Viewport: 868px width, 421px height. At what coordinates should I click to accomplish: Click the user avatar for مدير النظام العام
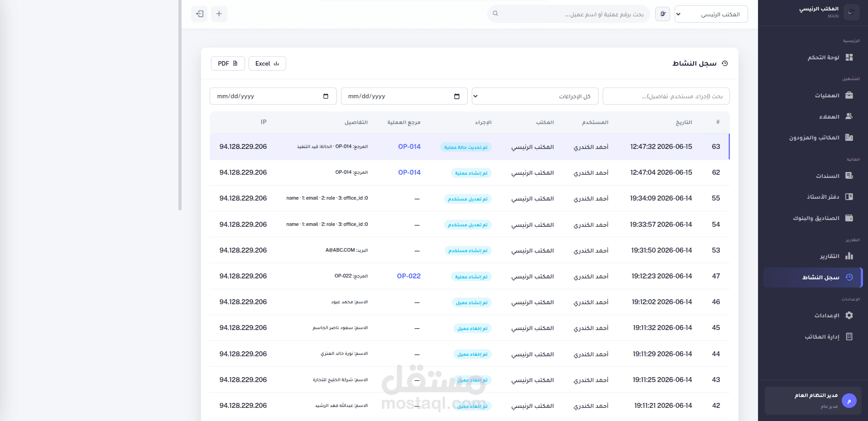coord(849,401)
